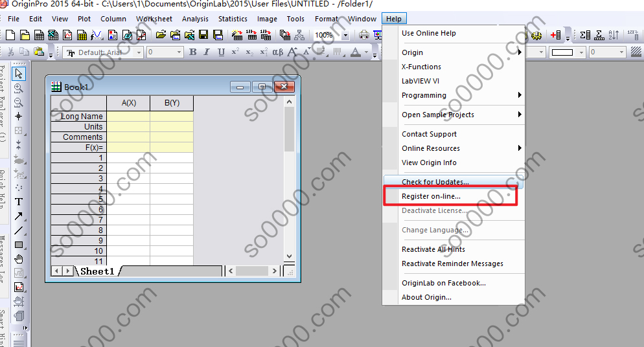The image size is (644, 347).
Task: Click the Print toolbar icon
Action: pos(364,35)
